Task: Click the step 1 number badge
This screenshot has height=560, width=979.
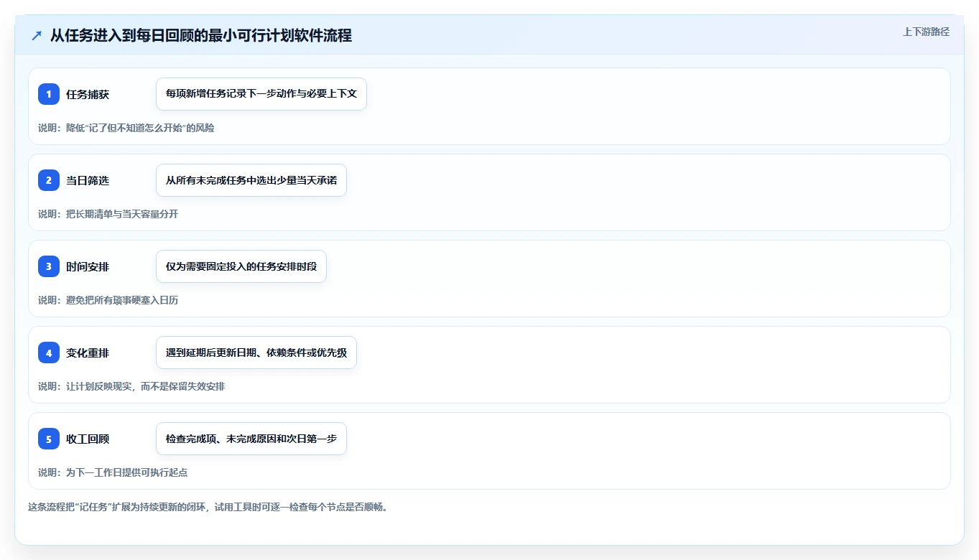Action: coord(49,94)
